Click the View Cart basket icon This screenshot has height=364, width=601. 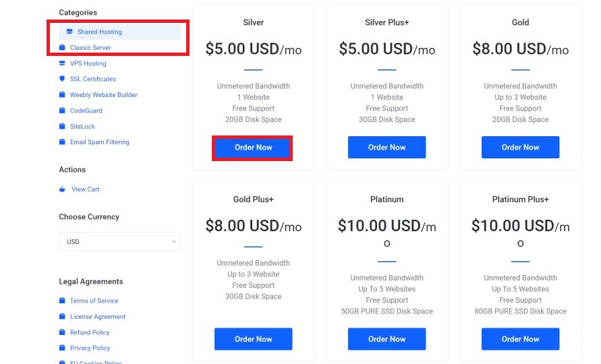click(x=62, y=189)
